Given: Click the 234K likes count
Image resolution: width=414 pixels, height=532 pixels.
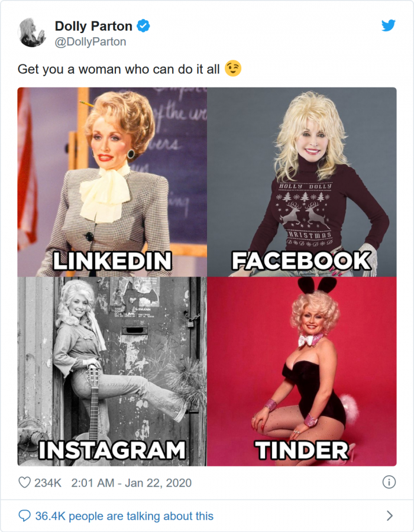Looking at the screenshot, I should [x=48, y=482].
